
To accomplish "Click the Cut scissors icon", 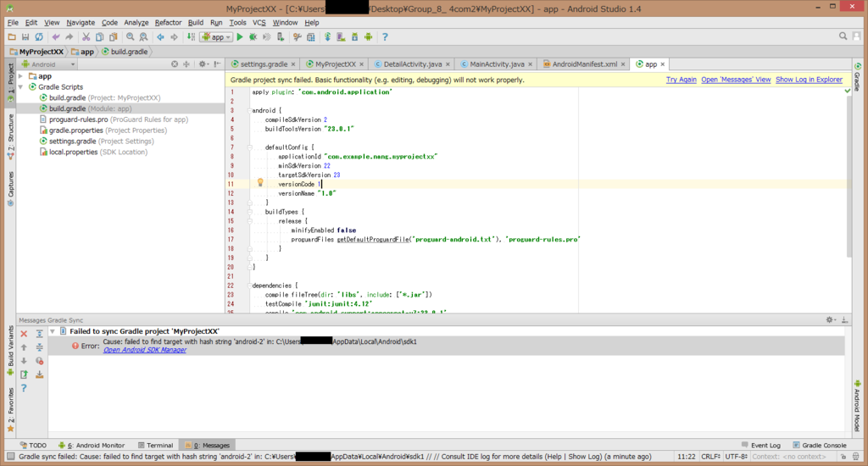I will pyautogui.click(x=86, y=37).
